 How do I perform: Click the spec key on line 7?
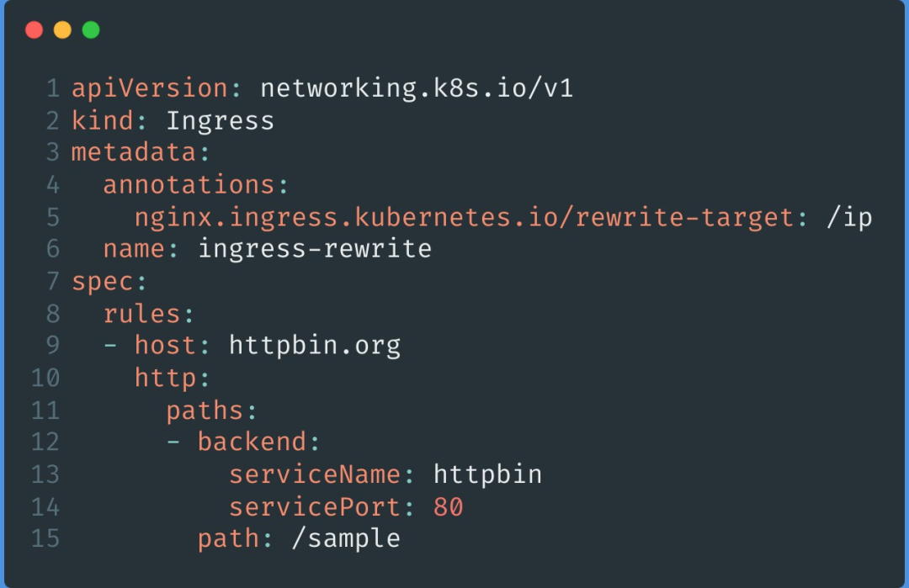point(103,282)
